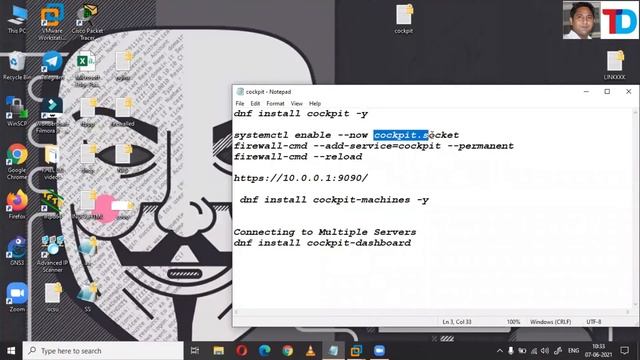Click 'dnf install cockpit-dashboard' line
The image size is (640, 360).
tap(322, 243)
